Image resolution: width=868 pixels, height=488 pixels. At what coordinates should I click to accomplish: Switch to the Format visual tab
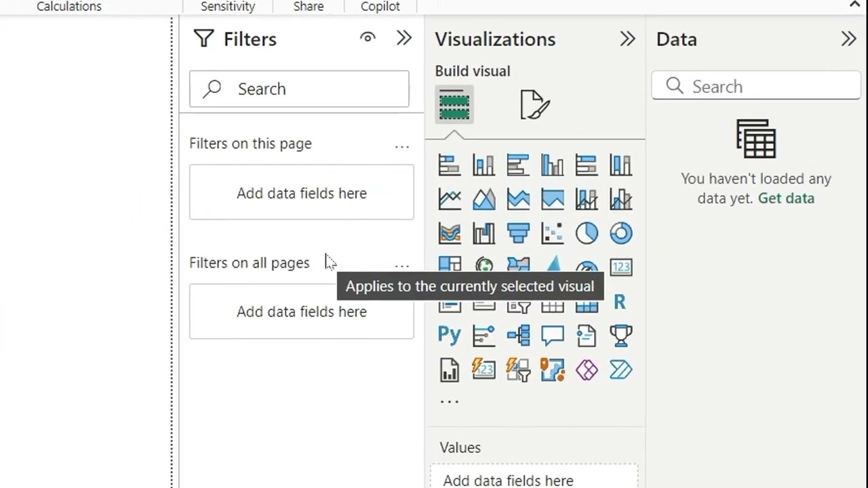point(535,105)
